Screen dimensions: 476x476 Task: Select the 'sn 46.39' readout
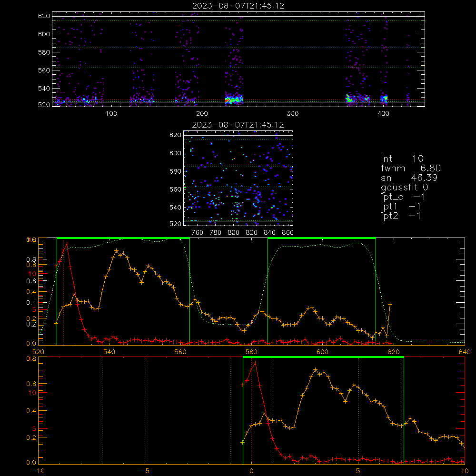tap(409, 178)
